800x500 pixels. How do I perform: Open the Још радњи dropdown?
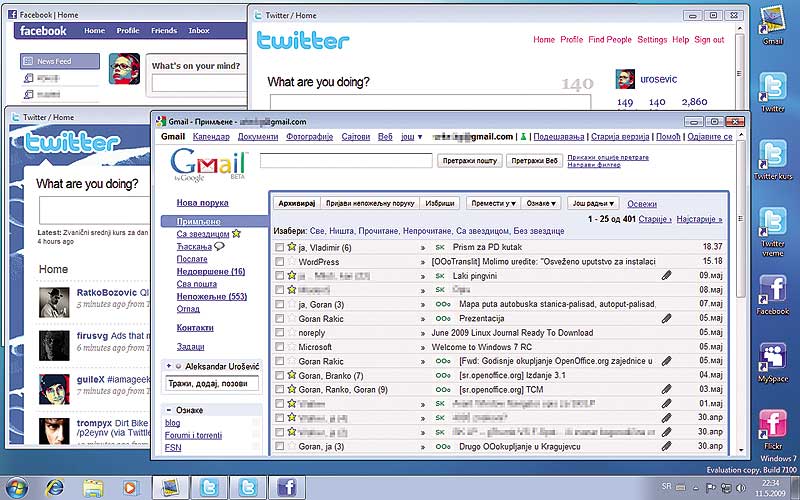tap(592, 203)
